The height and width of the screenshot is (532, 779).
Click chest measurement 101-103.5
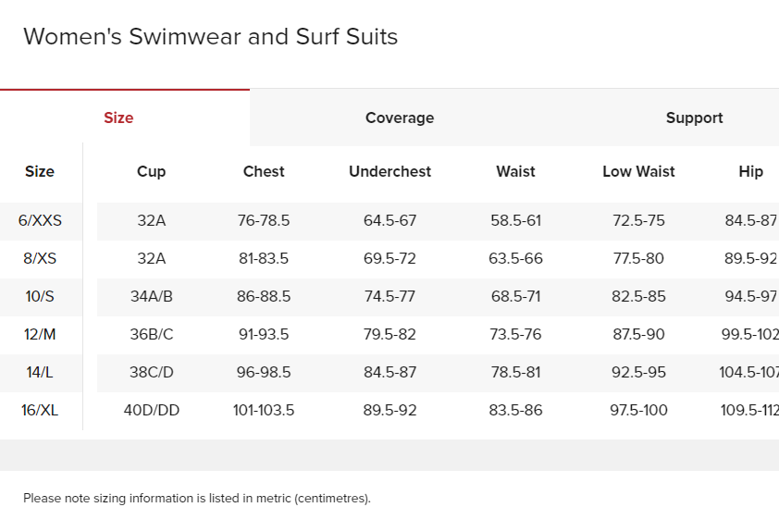(x=264, y=410)
